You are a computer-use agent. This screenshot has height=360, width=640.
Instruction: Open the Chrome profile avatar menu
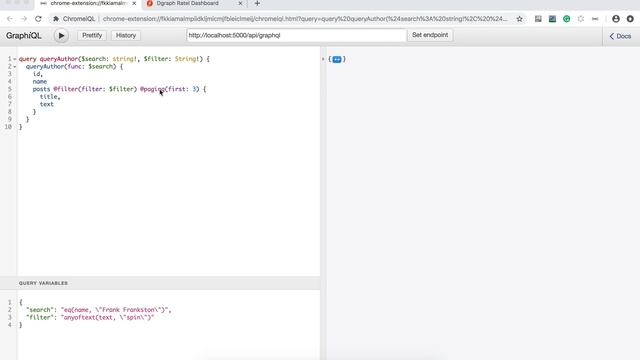click(x=616, y=19)
